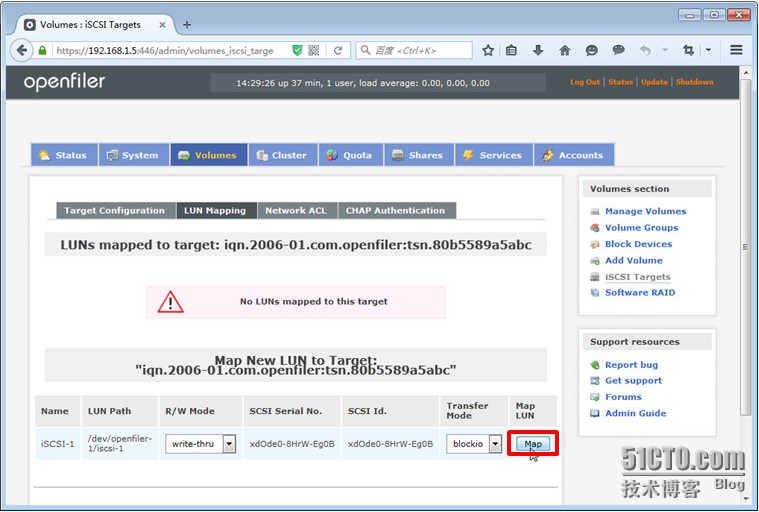This screenshot has width=759, height=512.
Task: Open the R/W Mode write-thru dropdown
Action: (200, 444)
